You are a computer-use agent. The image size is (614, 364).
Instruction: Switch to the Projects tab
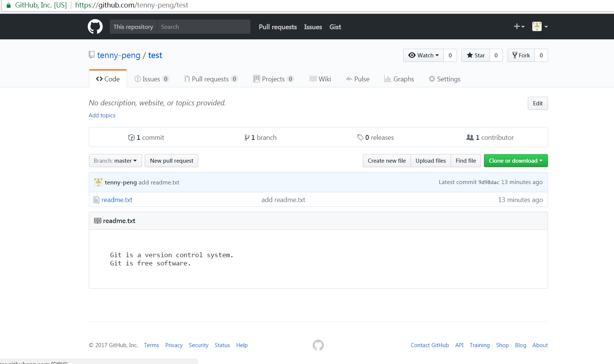274,79
